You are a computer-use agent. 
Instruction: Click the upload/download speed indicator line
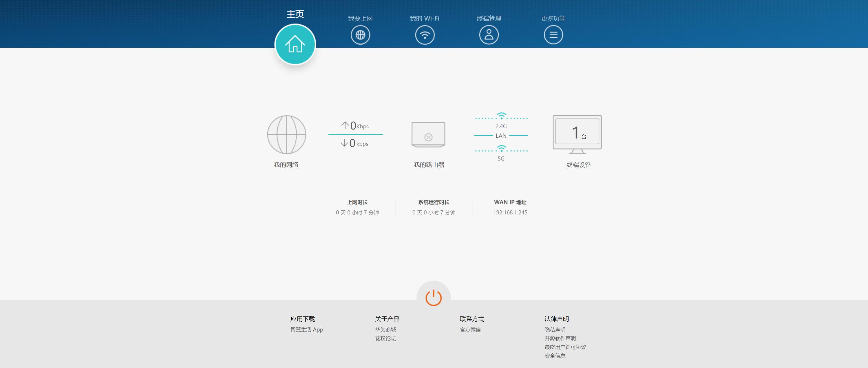coord(355,135)
